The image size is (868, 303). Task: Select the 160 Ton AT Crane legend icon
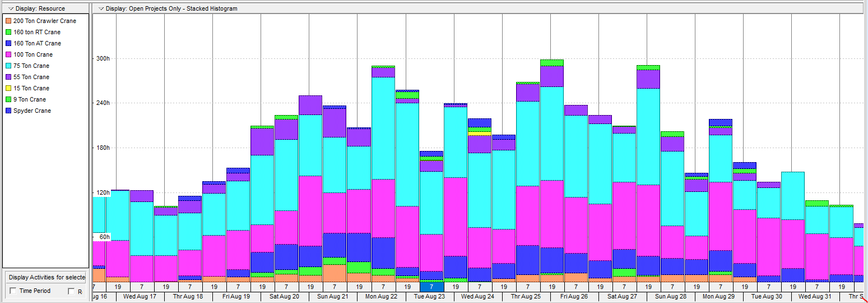coord(8,43)
